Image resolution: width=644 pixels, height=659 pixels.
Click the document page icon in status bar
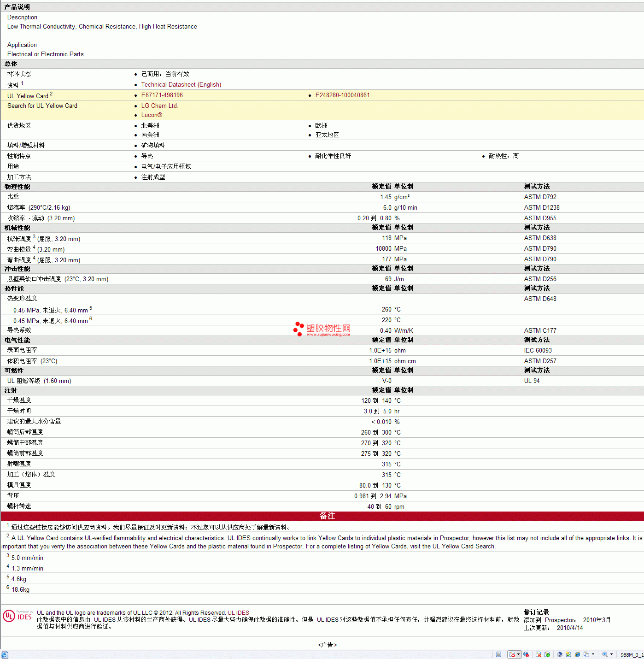[x=498, y=654]
